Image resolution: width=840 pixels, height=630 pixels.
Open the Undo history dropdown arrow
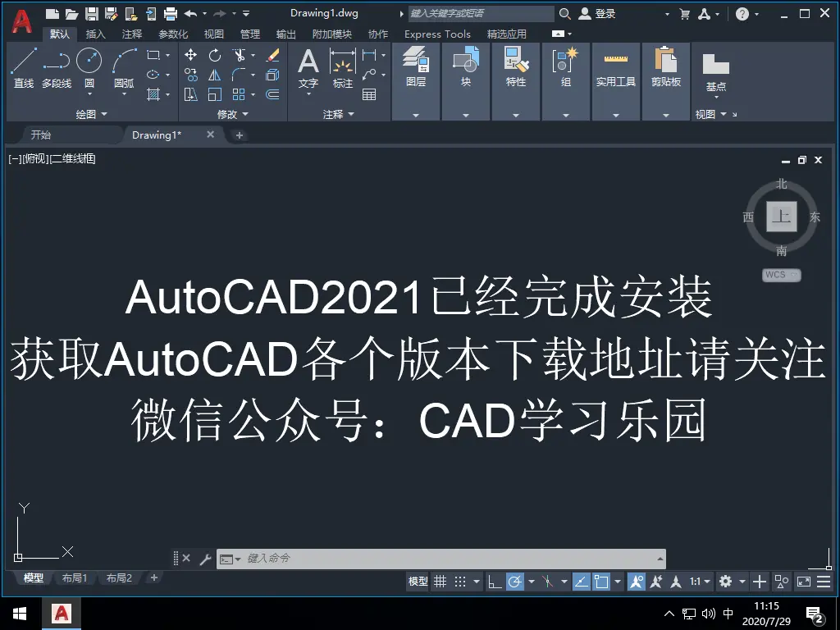click(x=204, y=14)
